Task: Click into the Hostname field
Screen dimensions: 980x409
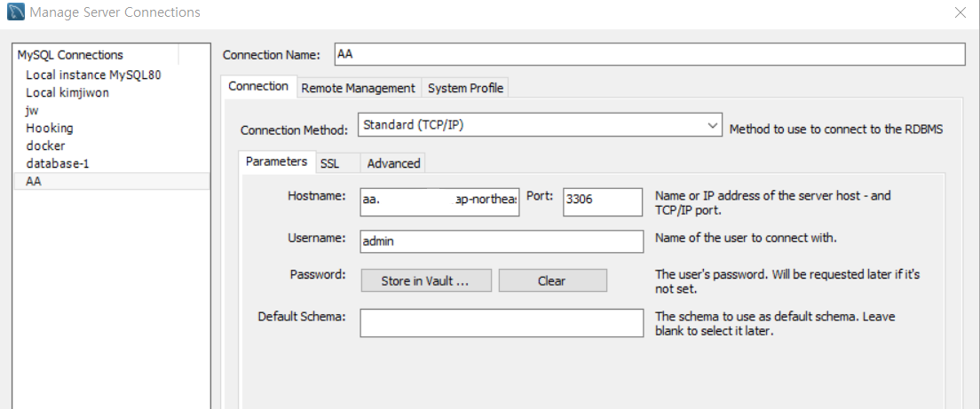Action: tap(439, 202)
